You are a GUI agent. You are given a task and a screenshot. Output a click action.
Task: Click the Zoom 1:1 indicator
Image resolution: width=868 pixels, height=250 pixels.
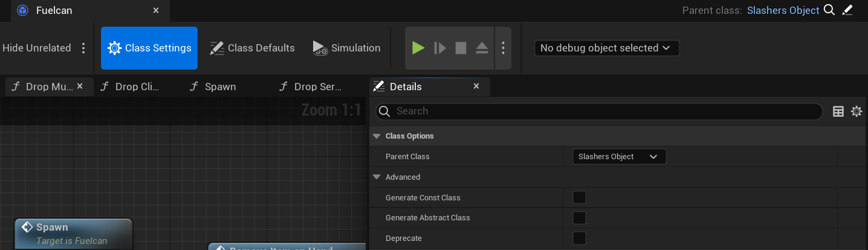pos(331,110)
